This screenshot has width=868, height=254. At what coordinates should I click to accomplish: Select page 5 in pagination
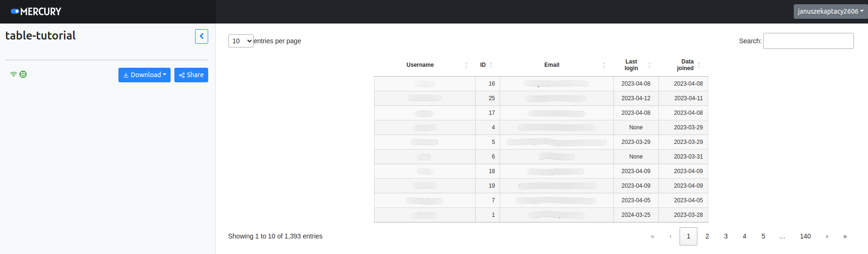pyautogui.click(x=763, y=236)
